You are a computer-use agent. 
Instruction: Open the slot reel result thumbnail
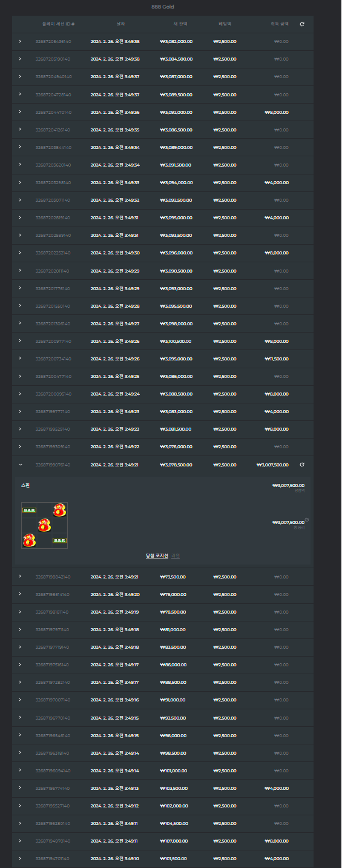[44, 526]
